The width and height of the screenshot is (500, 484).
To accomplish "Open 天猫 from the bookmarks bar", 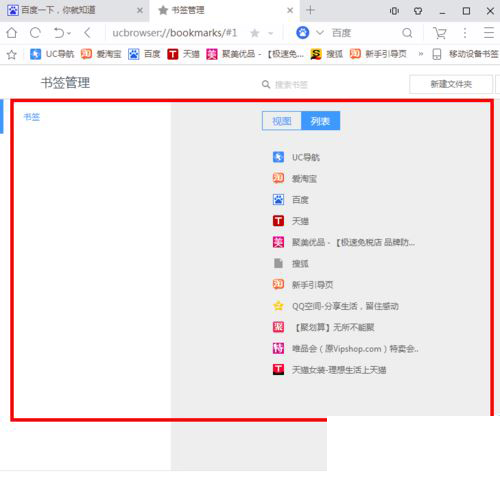I will click(183, 54).
